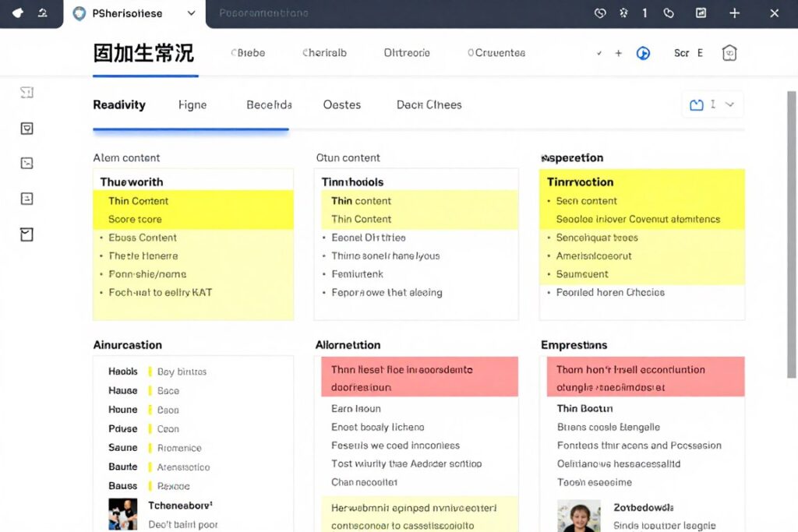This screenshot has width=798, height=532.
Task: Click the top sidebar icon below header
Action: click(27, 92)
